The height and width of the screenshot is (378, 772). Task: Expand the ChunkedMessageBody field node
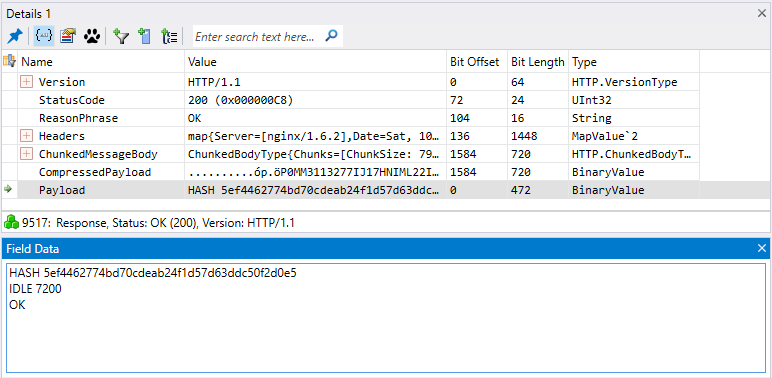point(26,154)
